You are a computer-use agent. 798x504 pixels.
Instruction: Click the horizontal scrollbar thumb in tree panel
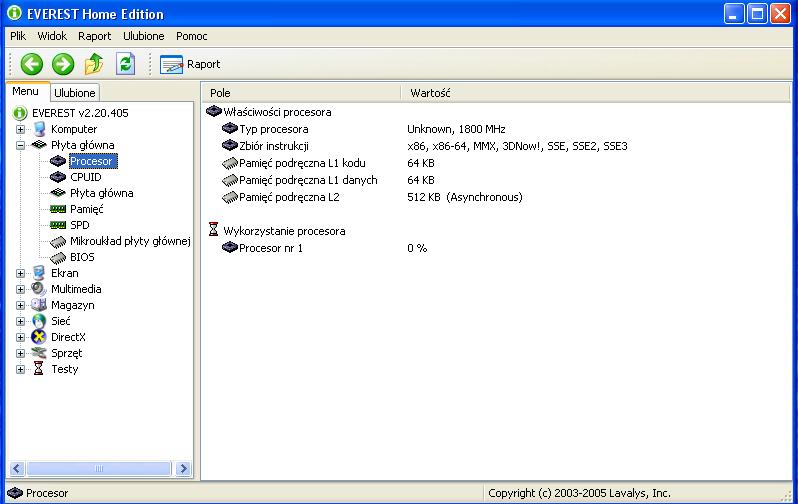[99, 468]
